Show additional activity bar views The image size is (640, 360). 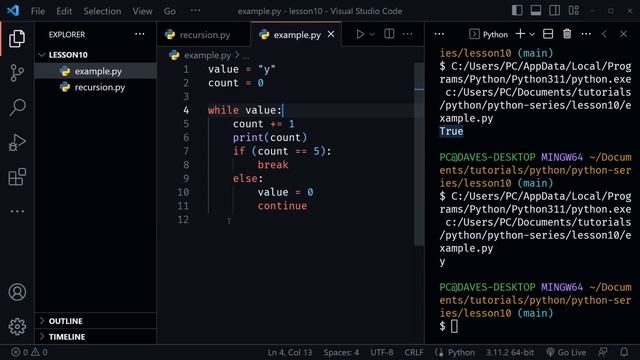[17, 211]
